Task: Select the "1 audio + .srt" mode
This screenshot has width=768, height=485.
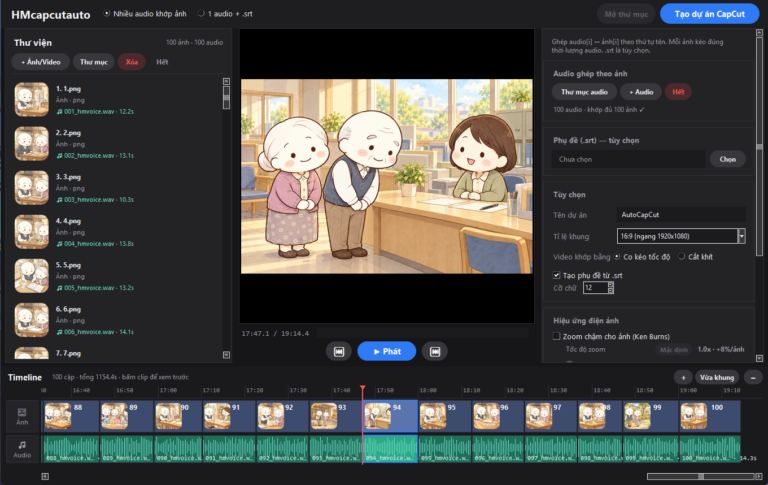Action: coord(201,14)
